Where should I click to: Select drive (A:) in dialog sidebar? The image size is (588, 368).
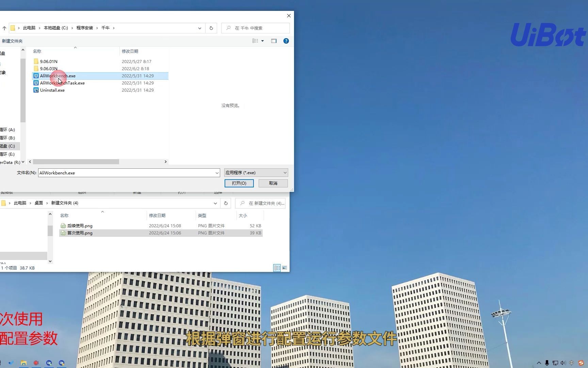(x=7, y=130)
